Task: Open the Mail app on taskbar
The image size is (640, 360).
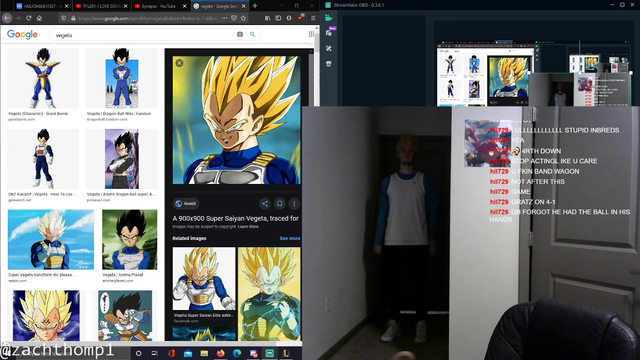Action: click(188, 353)
